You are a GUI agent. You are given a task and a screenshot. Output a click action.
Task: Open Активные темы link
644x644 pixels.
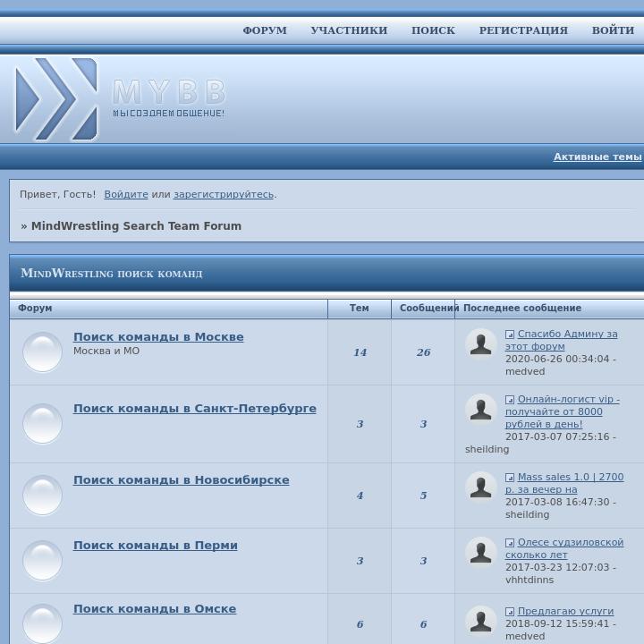coord(597,157)
